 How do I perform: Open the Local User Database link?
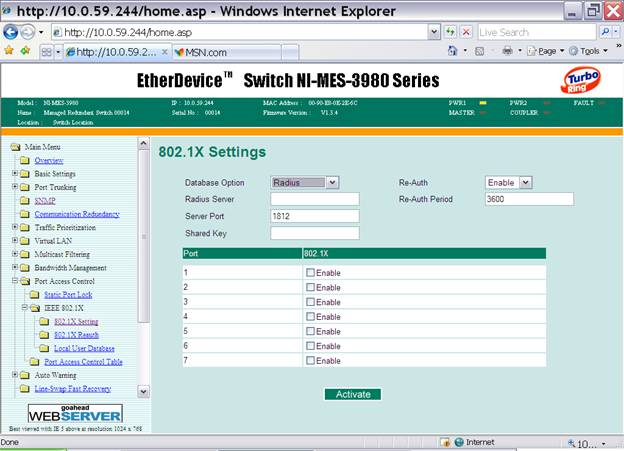(x=82, y=348)
